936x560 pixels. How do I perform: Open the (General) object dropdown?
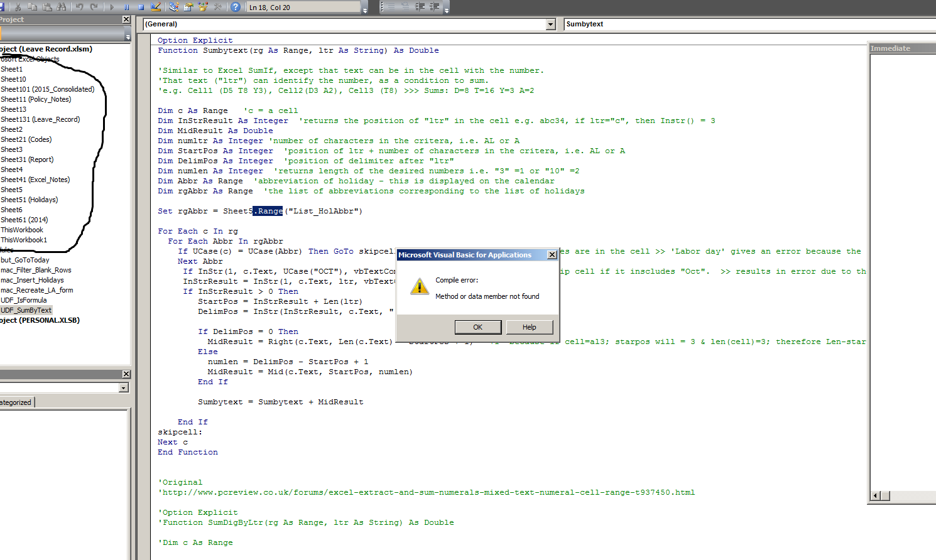point(551,24)
